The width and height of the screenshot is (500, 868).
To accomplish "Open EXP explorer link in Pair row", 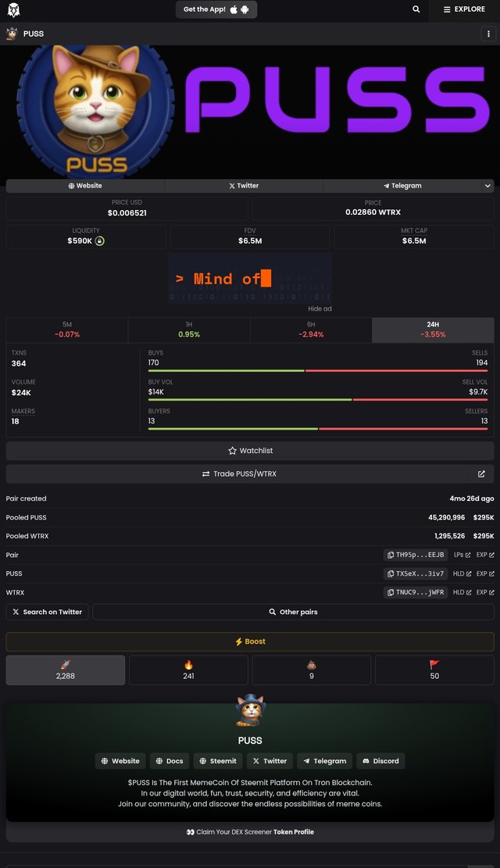I will (x=485, y=555).
